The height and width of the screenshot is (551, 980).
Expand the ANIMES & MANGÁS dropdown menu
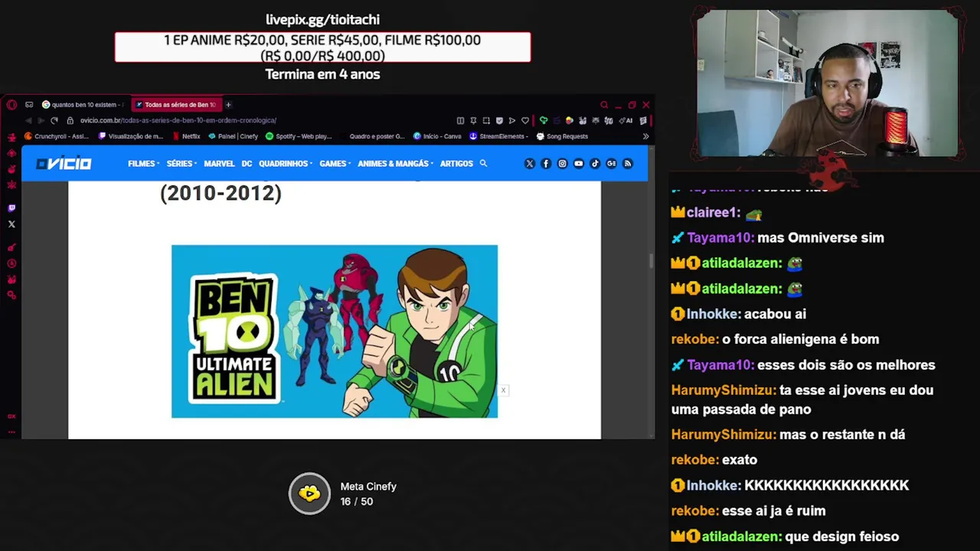395,163
